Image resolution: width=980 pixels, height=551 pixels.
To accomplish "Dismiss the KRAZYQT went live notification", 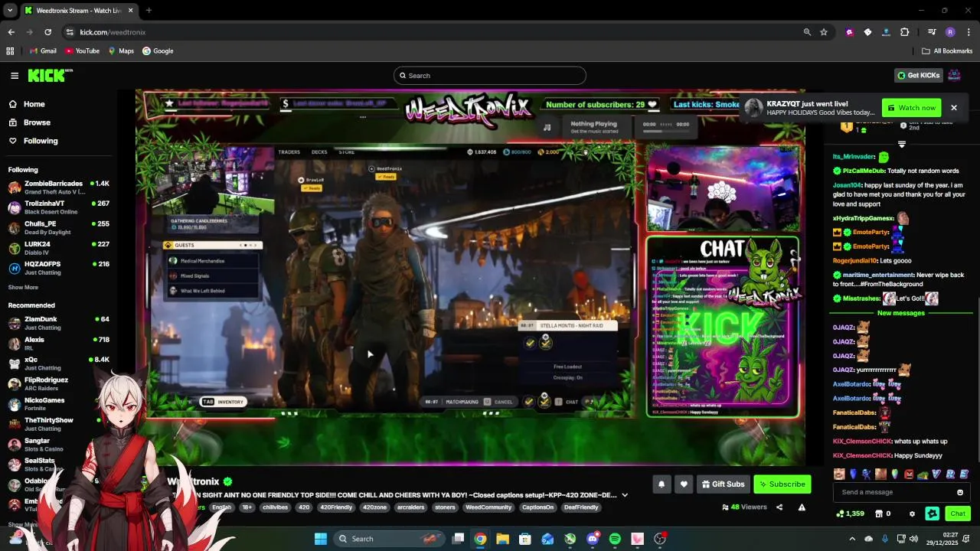I will coord(954,108).
